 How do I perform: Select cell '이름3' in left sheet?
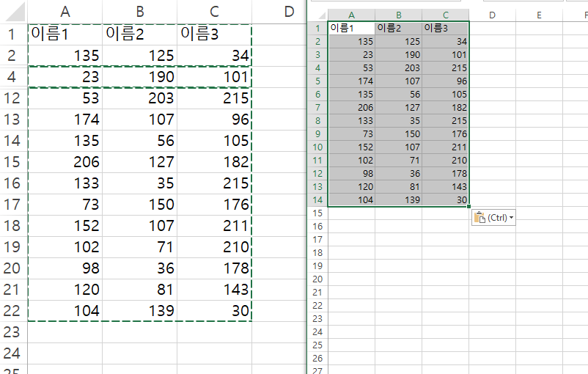(214, 34)
